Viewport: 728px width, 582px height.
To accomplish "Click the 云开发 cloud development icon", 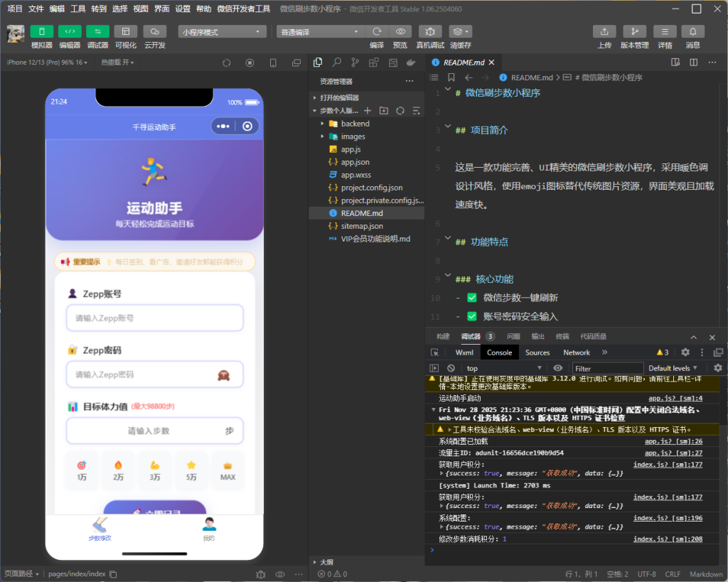I will click(154, 32).
